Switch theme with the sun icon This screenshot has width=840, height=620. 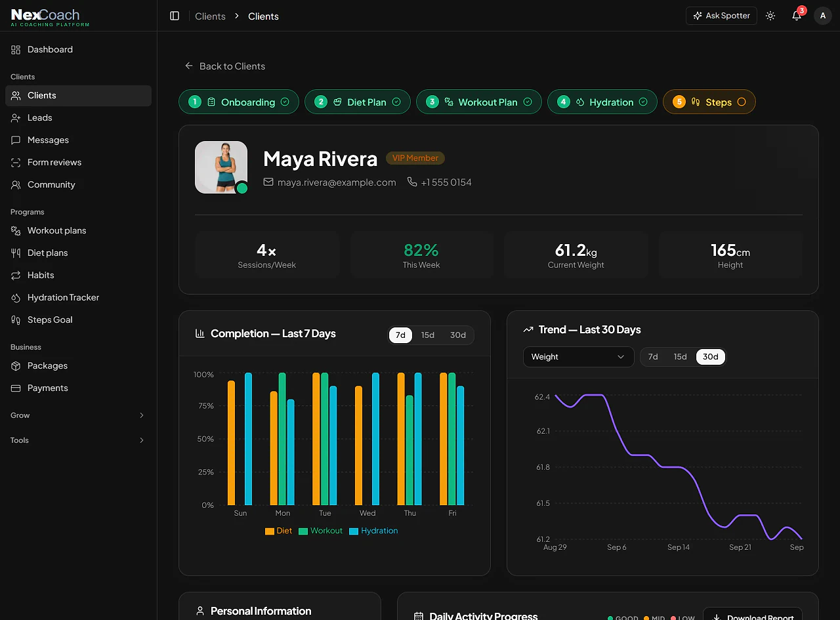[x=770, y=16]
